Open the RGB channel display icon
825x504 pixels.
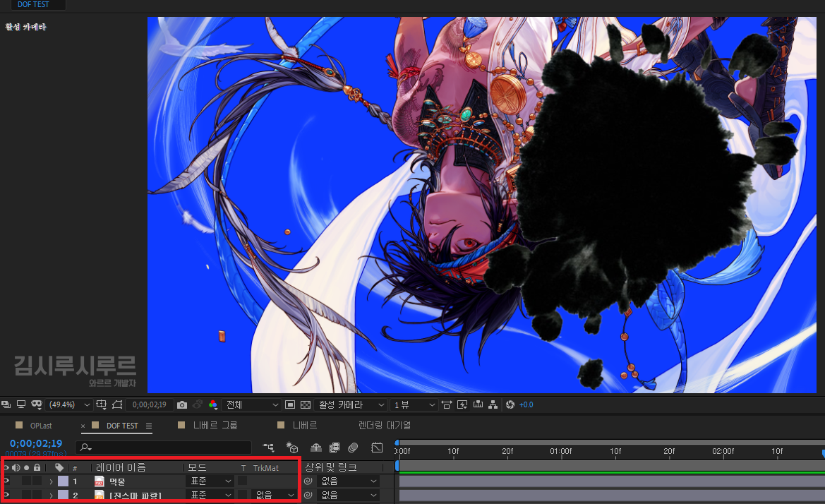click(x=213, y=404)
